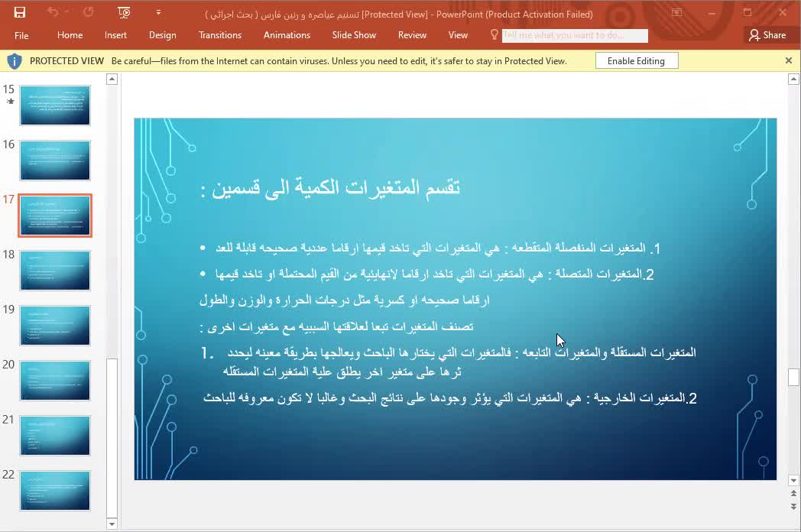
Task: Start presentation from beginning icon
Action: (x=124, y=12)
